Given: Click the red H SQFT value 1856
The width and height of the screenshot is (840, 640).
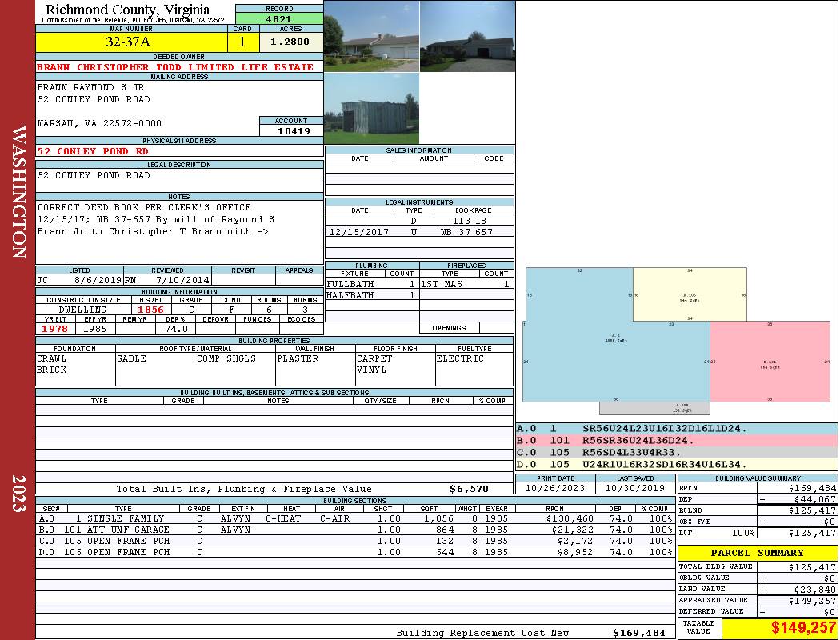Looking at the screenshot, I should point(150,310).
